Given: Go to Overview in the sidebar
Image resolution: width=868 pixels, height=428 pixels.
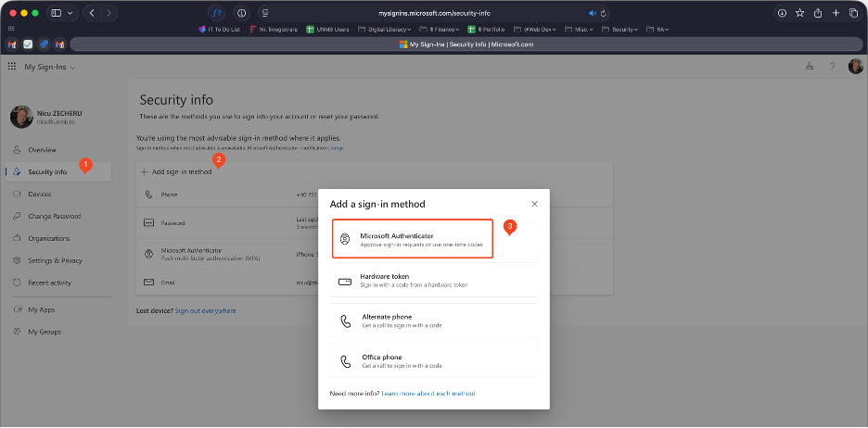Looking at the screenshot, I should 42,149.
